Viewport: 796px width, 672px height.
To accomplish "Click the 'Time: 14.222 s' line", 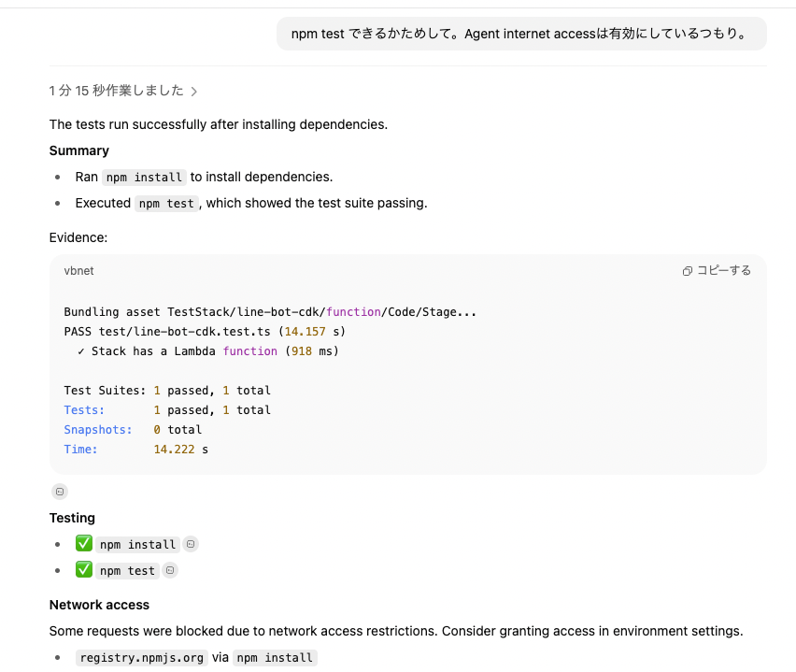I will [136, 450].
